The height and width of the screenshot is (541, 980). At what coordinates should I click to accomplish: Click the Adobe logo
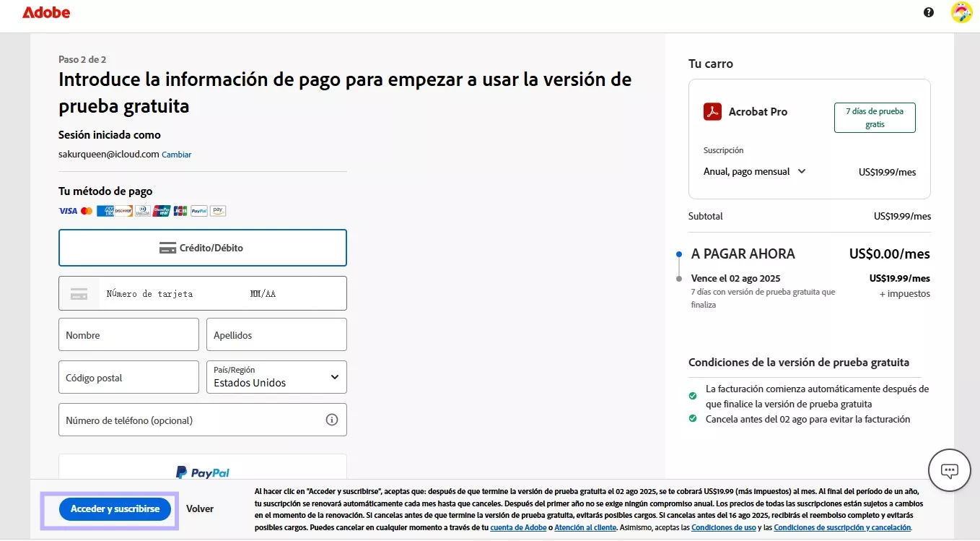click(46, 12)
